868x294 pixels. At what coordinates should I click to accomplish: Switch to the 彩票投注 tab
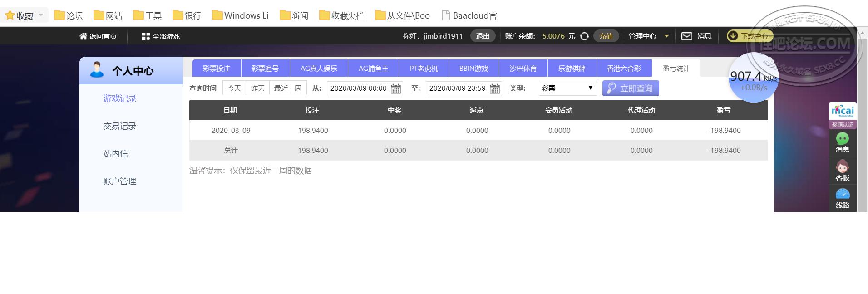point(217,69)
